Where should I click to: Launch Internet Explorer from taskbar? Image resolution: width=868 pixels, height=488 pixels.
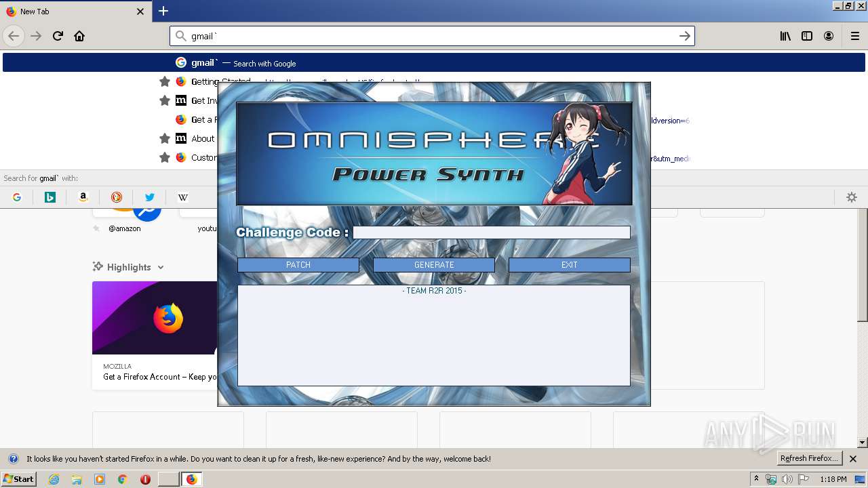(54, 479)
